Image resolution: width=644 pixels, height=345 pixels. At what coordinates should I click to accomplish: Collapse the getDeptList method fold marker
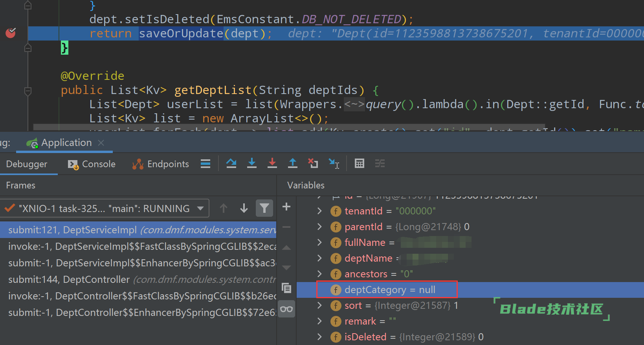pos(28,91)
